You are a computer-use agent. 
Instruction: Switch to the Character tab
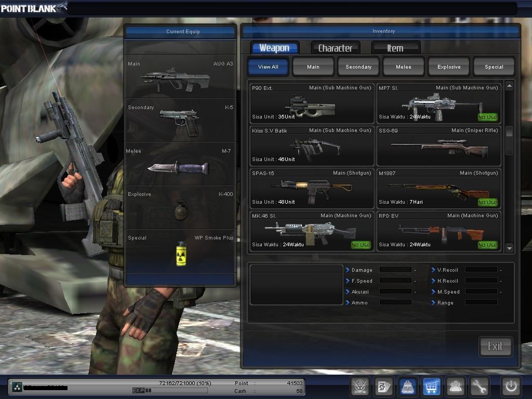pos(335,48)
